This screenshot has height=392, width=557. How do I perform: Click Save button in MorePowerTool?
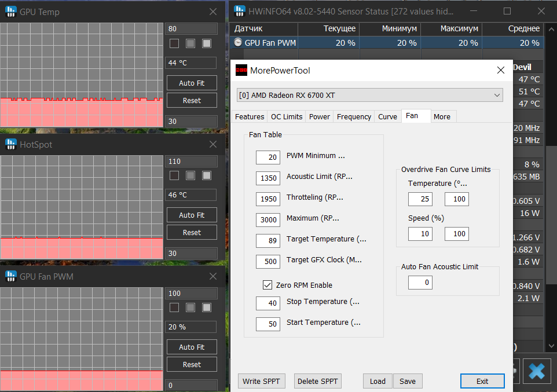coord(408,381)
